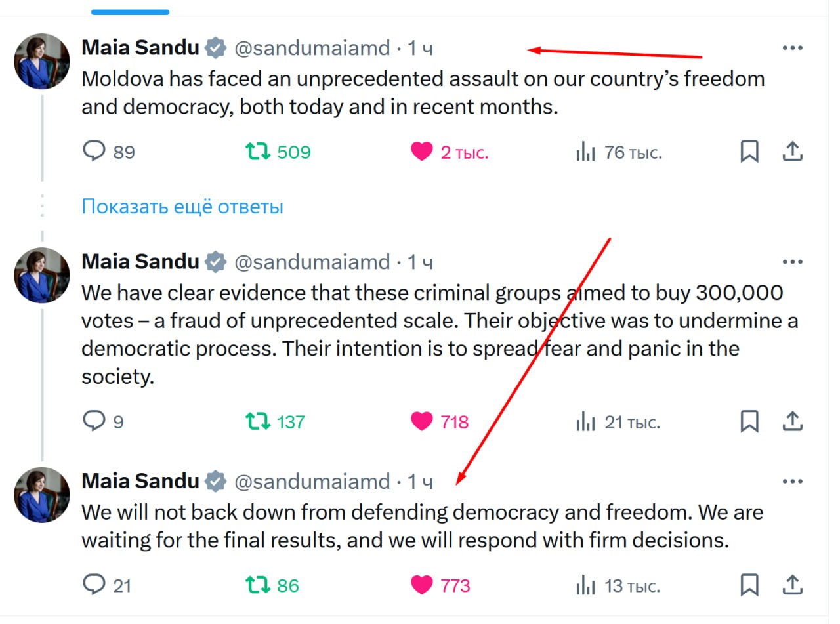Image resolution: width=840 pixels, height=624 pixels.
Task: Reply to the first tweet with 89 comments
Action: click(94, 152)
